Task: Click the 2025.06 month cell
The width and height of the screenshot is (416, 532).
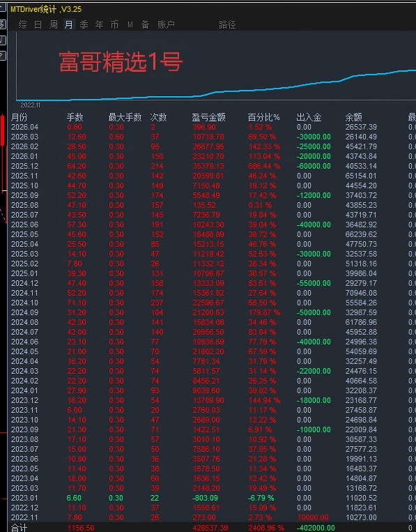Action: tap(24, 225)
